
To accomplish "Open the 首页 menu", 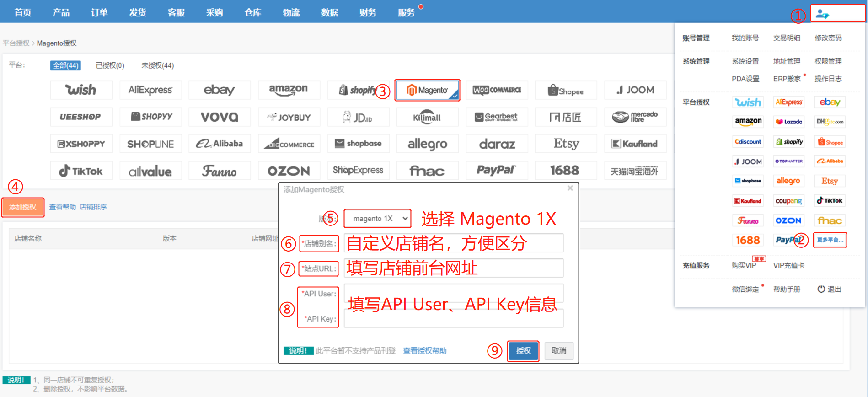I will point(22,12).
